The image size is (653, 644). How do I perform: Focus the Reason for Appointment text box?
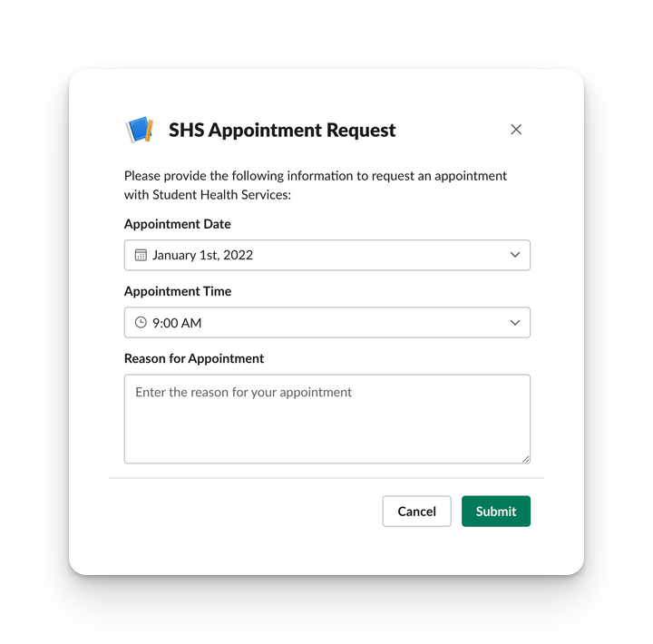tap(326, 419)
